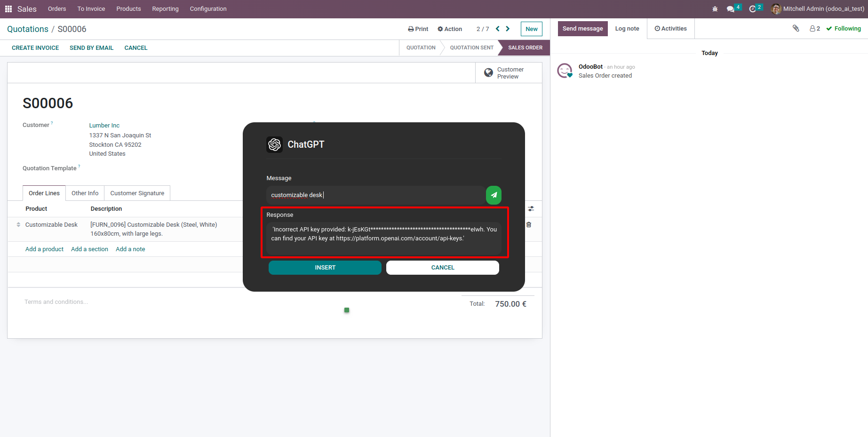
Task: Open the Action menu
Action: coord(450,29)
